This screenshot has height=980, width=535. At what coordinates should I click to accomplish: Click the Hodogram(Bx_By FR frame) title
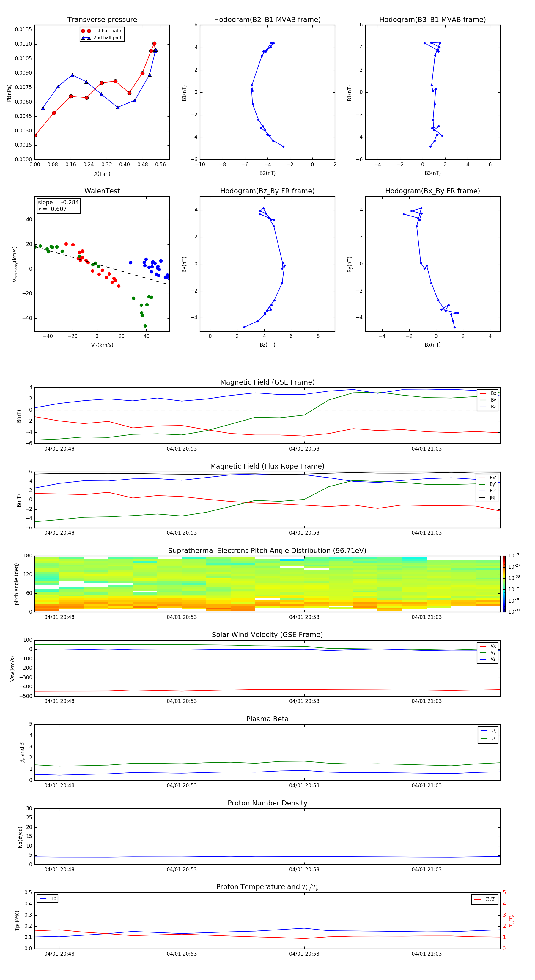coord(432,191)
